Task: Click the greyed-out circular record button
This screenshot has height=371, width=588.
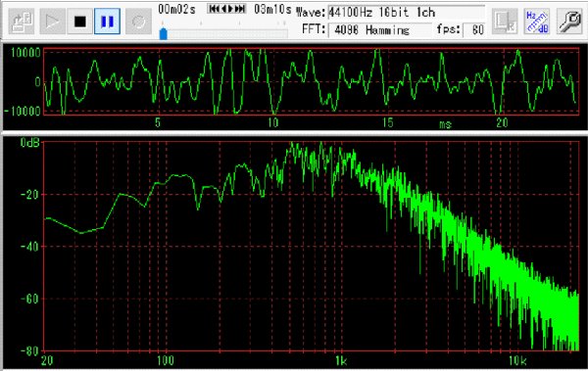Action: 138,22
